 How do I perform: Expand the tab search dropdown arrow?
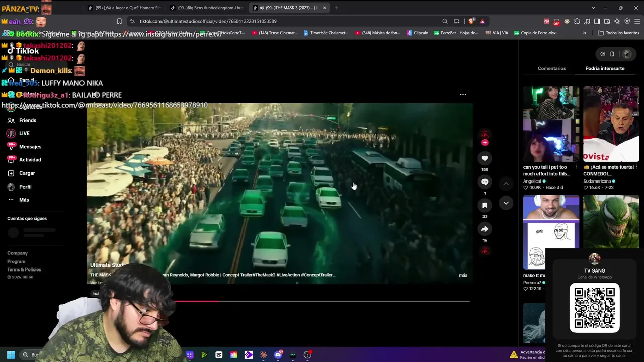point(593,8)
